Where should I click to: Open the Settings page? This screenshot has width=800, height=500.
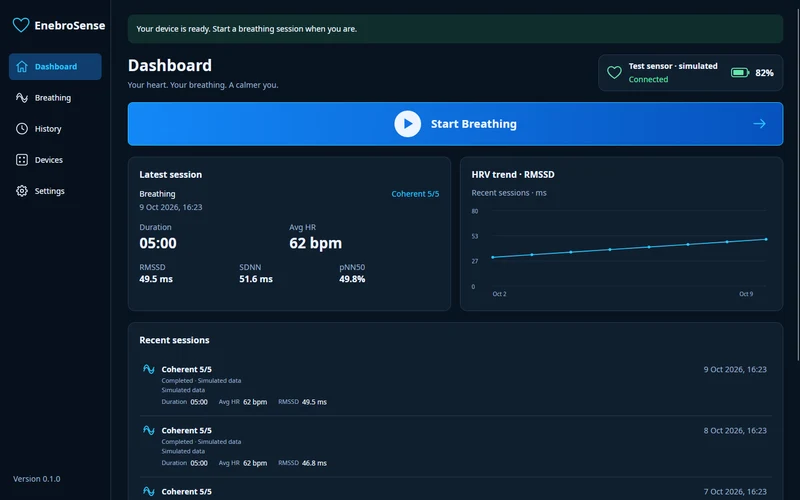coord(55,191)
